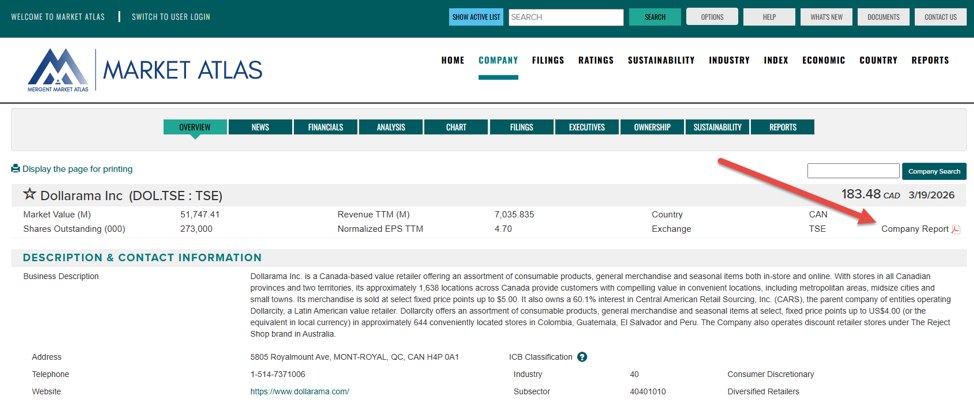Click Normalized EPS TTM value 4.70
974x400 pixels.
pos(503,229)
